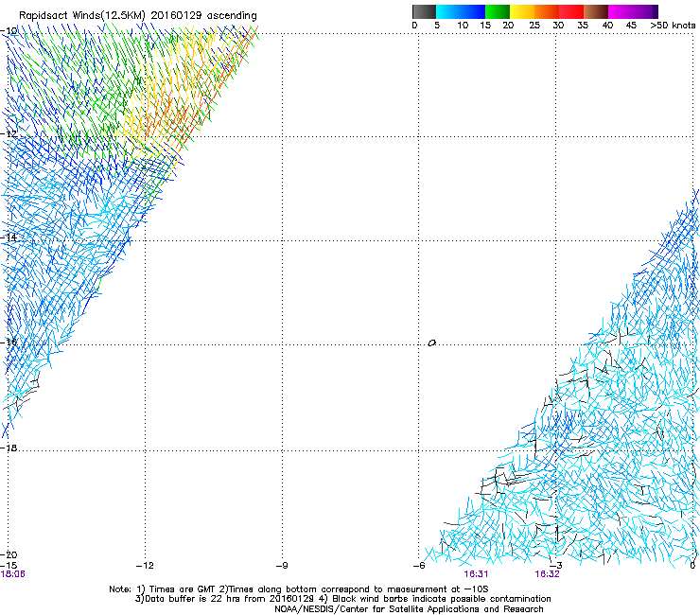The width and height of the screenshot is (700, 615).
Task: Click the title 'Rapidscat Winds(12.5KM) 20160129 ascending'
Action: click(138, 16)
